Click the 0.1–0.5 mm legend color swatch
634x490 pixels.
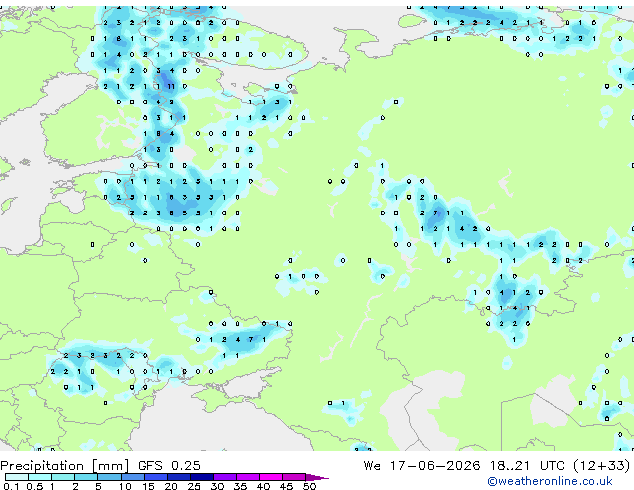[17, 477]
